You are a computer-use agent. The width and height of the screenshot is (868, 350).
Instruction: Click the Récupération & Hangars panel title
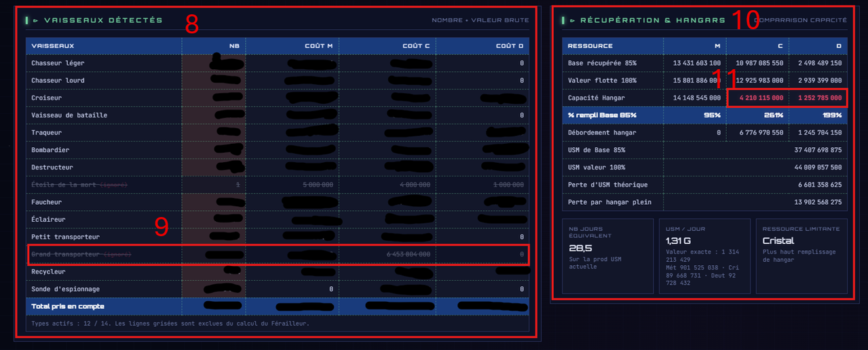[652, 20]
